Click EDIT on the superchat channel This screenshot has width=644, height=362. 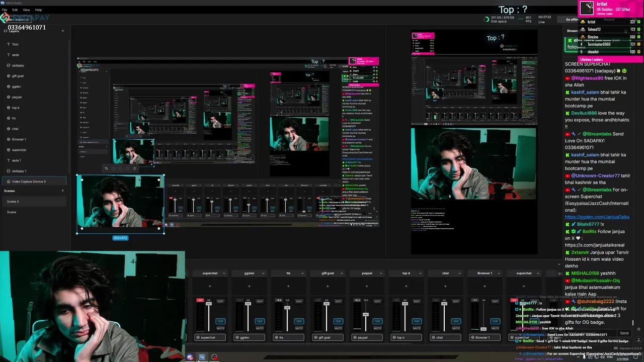[220, 301]
